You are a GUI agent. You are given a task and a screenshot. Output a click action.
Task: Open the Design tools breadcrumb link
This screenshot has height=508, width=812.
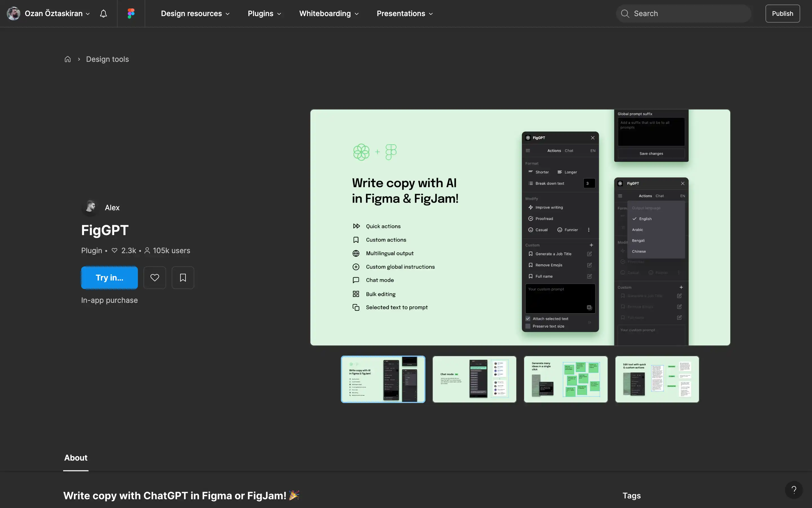[x=107, y=59]
